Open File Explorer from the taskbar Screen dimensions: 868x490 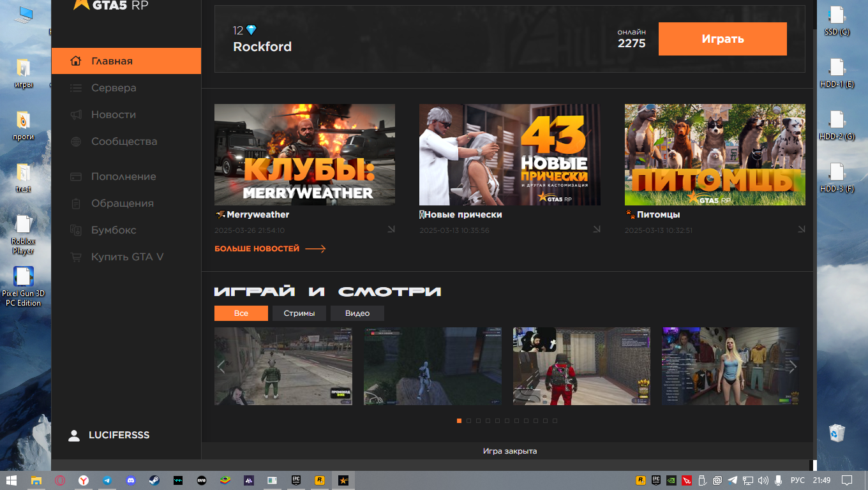[x=36, y=480]
